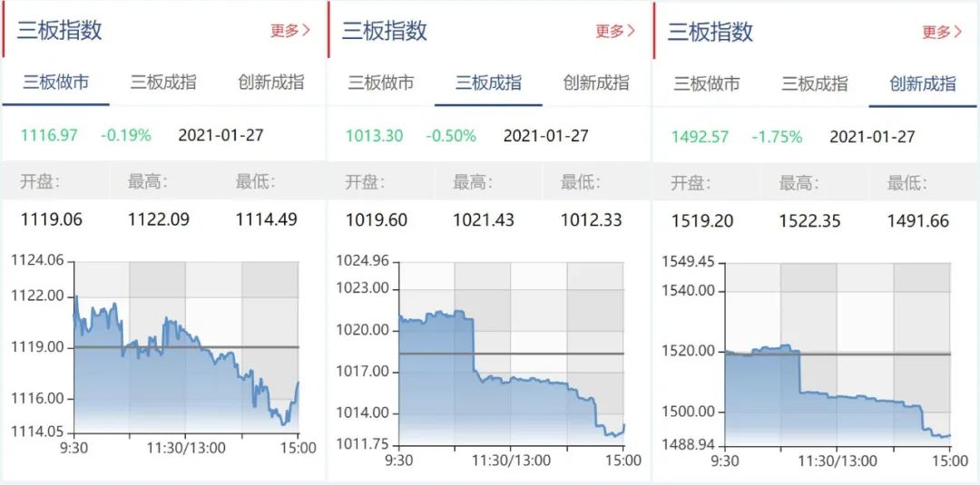This screenshot has height=485, width=980.
Task: Open the 更多 link in the middle panel
Action: [x=615, y=31]
